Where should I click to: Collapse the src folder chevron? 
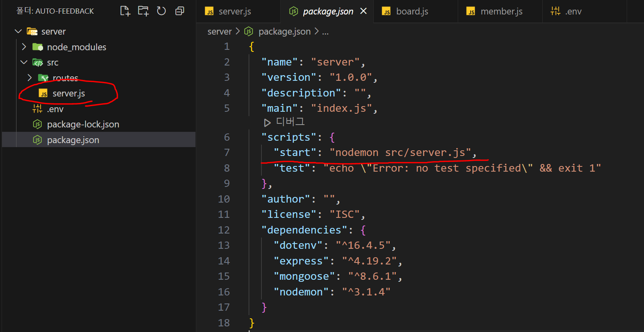pyautogui.click(x=24, y=62)
